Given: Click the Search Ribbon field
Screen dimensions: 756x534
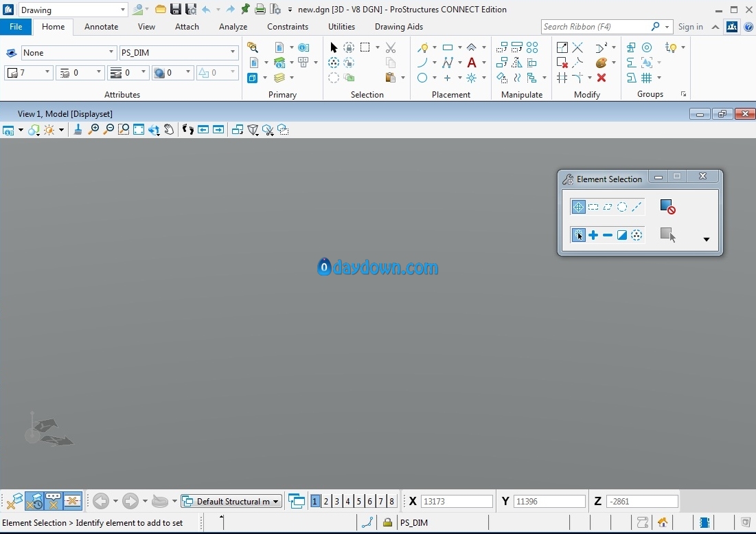Looking at the screenshot, I should [595, 27].
